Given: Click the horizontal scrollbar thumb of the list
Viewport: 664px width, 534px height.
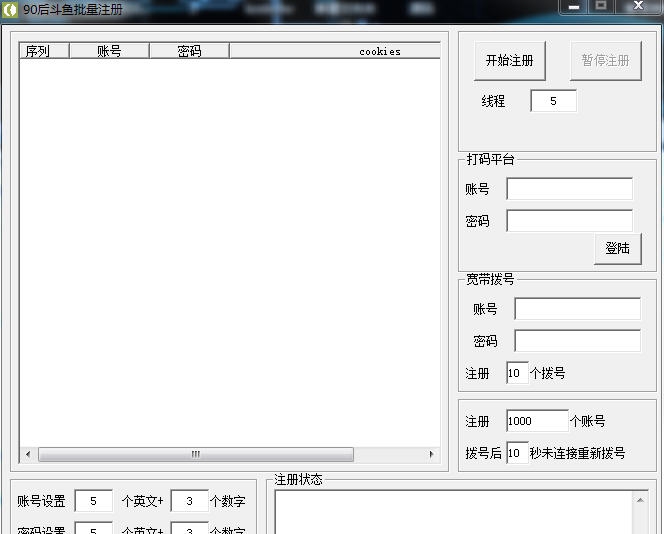Looking at the screenshot, I should pos(196,454).
